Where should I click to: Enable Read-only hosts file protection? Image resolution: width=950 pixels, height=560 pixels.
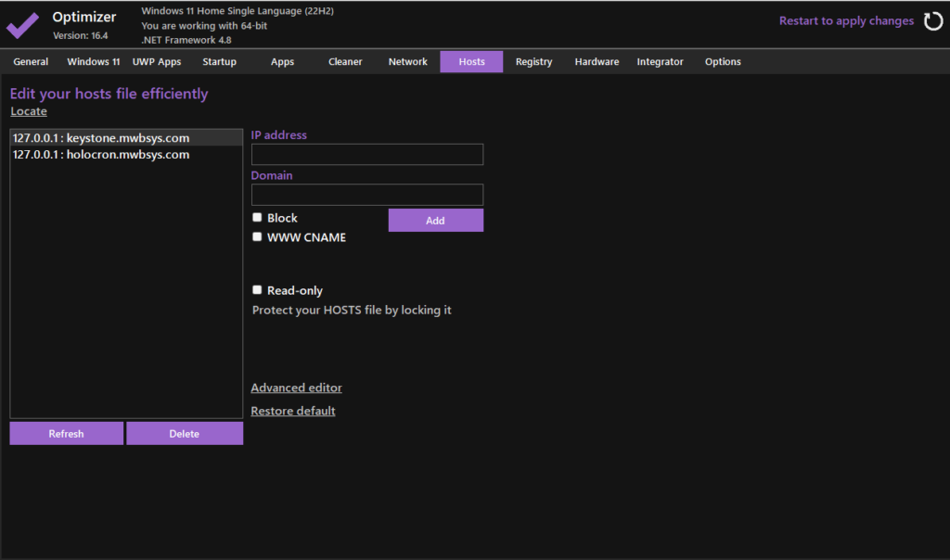point(258,290)
